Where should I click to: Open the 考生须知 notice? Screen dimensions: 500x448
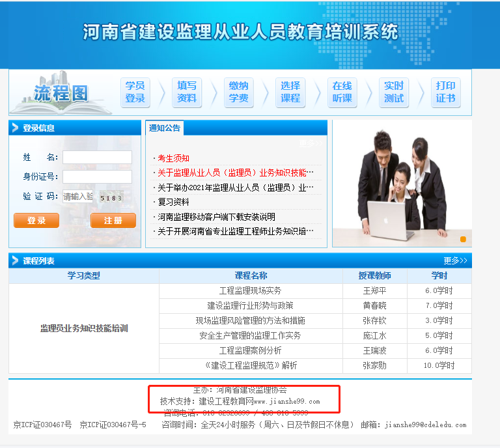coord(173,158)
